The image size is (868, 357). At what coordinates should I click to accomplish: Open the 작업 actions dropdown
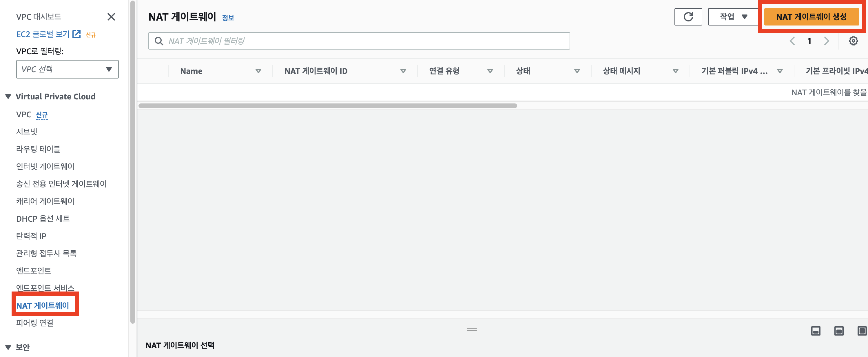pos(733,17)
